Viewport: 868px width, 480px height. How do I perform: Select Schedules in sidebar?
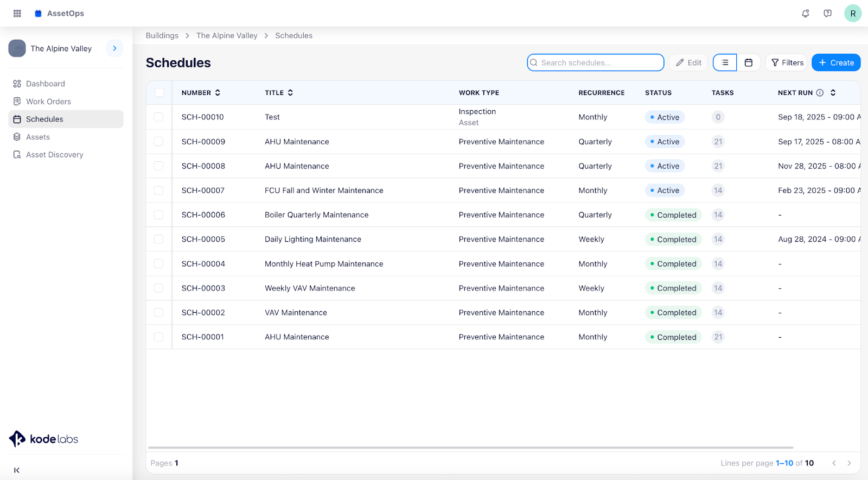pos(66,119)
